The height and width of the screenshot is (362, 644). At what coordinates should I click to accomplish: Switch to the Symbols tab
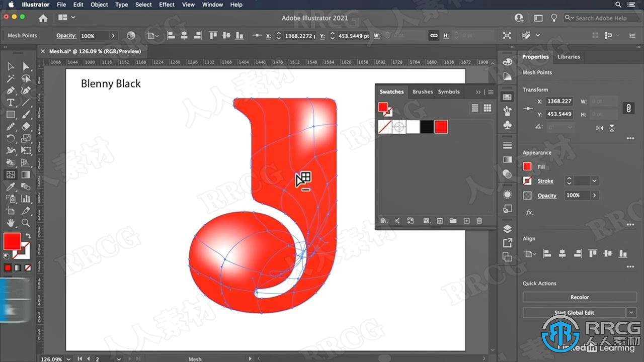[x=449, y=92]
